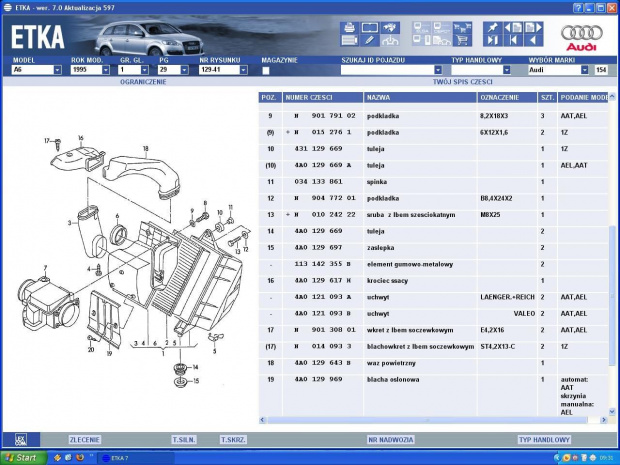620x465 pixels.
Task: Click the Audi rings logo
Action: pyautogui.click(x=582, y=38)
